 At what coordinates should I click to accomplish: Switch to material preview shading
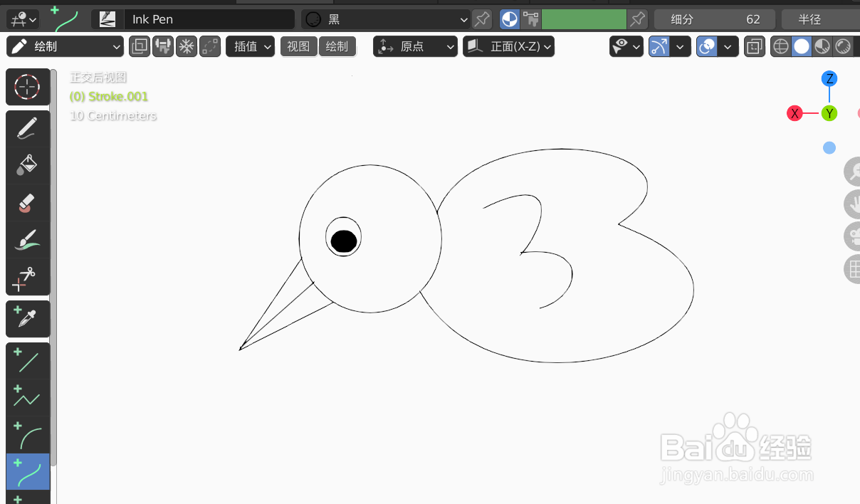tap(822, 46)
